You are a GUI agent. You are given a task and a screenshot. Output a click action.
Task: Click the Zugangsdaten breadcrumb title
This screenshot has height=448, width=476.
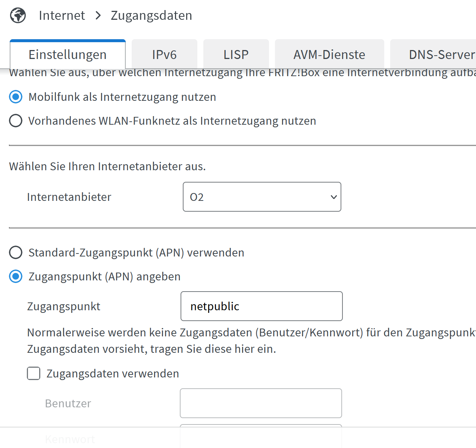(151, 16)
